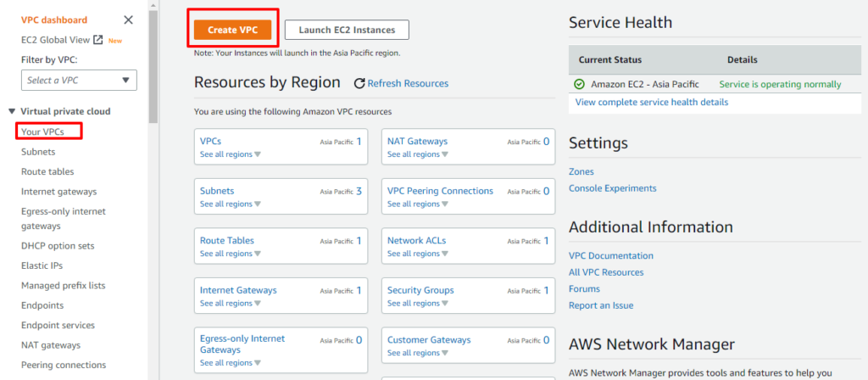
Task: Click the Create VPC button
Action: (232, 30)
